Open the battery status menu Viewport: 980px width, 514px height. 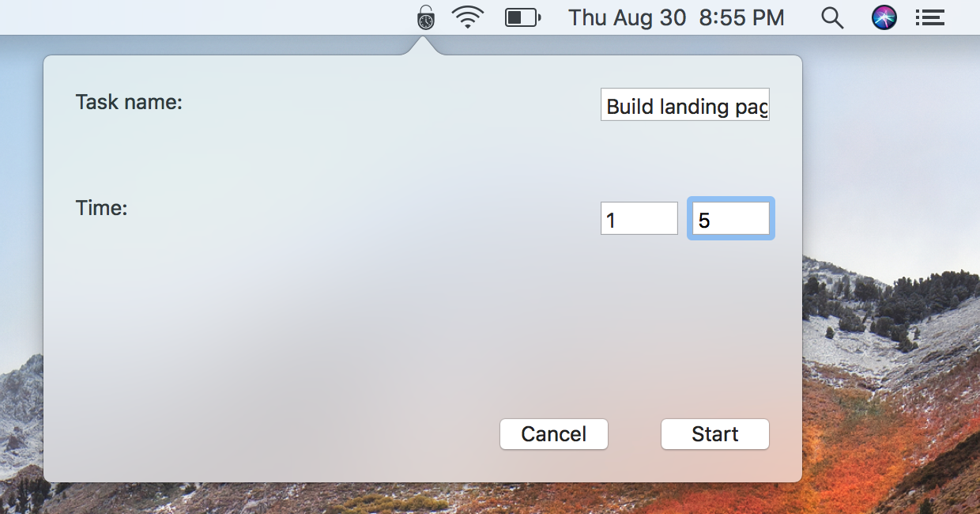tap(522, 17)
